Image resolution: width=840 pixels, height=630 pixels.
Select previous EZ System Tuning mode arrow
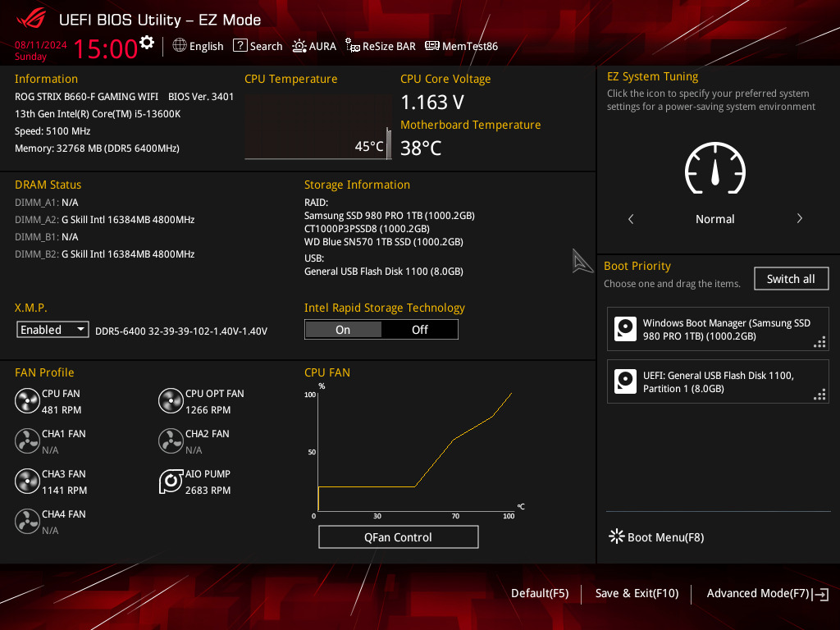click(631, 219)
